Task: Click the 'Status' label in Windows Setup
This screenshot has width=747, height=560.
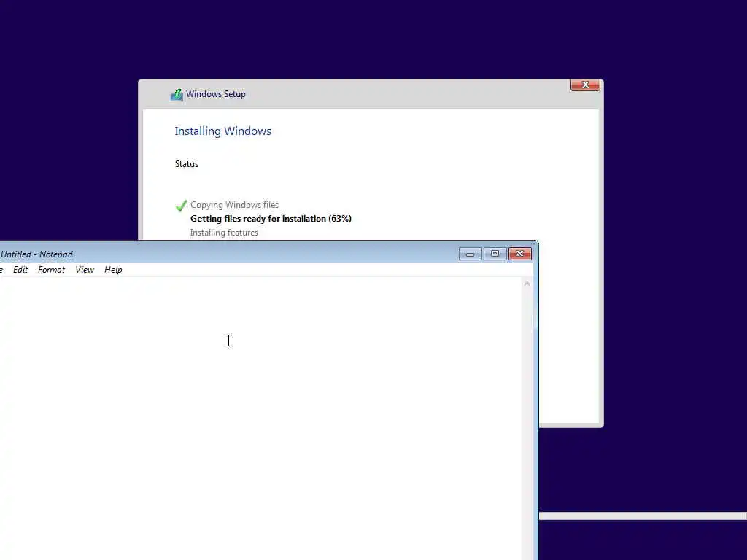Action: coord(187,164)
